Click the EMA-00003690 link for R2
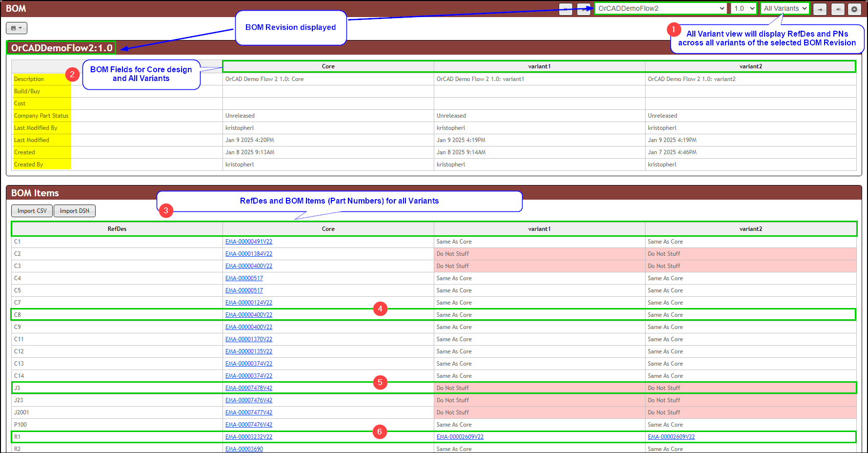Image resolution: width=868 pixels, height=453 pixels. [x=244, y=449]
